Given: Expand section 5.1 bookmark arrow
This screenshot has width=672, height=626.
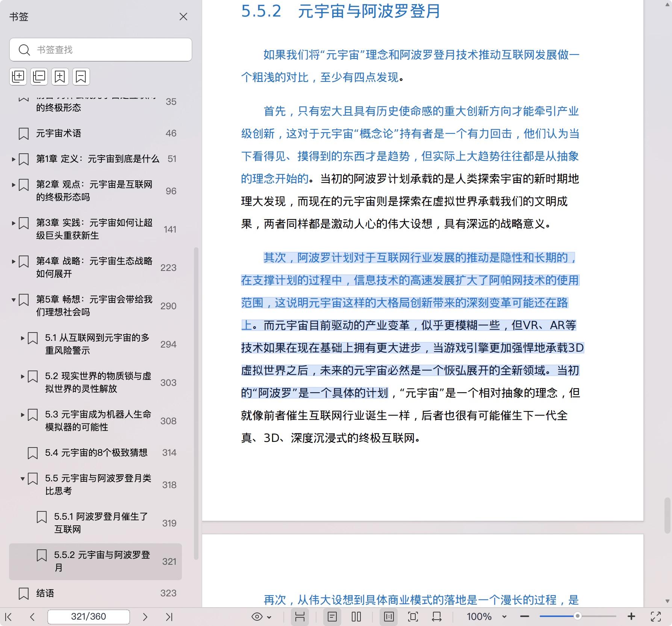Looking at the screenshot, I should pos(23,338).
